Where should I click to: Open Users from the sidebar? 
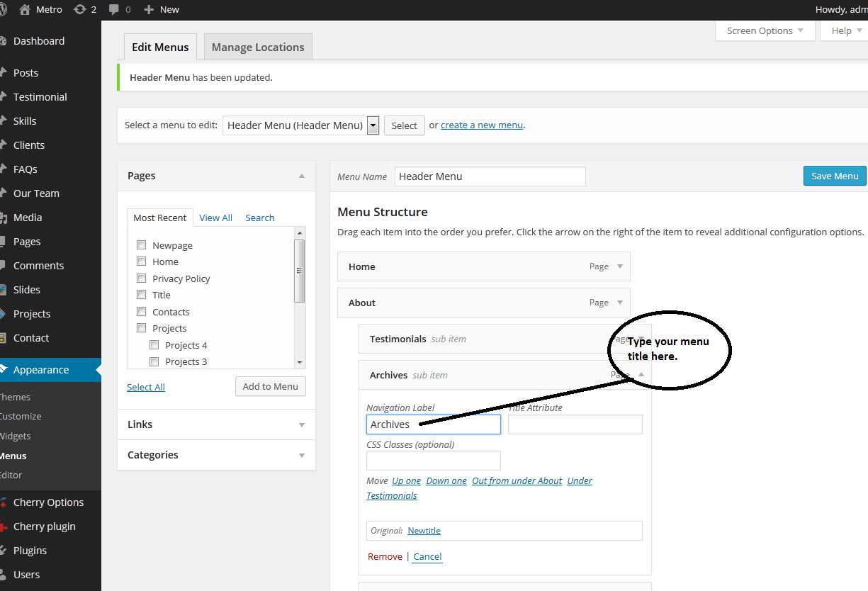(x=26, y=574)
